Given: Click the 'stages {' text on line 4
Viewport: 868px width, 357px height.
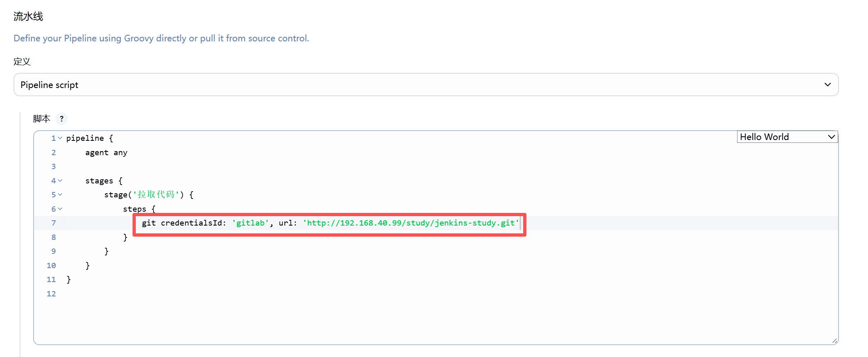Looking at the screenshot, I should coord(104,181).
